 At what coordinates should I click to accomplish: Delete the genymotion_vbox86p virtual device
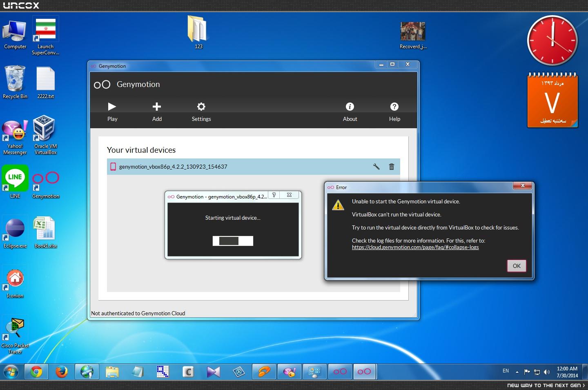[x=392, y=167]
